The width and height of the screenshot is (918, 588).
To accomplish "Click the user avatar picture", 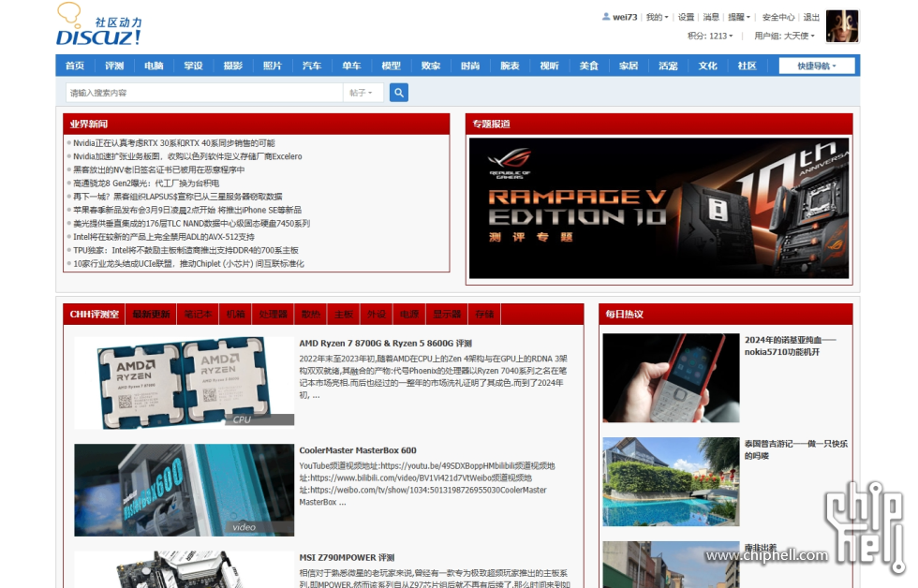I will 842,26.
